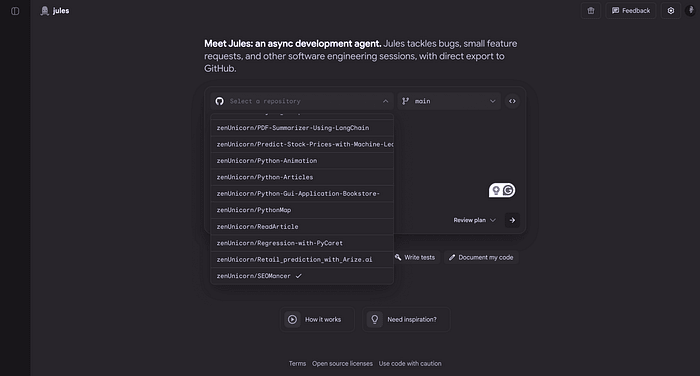Open the Open source licenses link
Viewport: 700px width, 376px height.
[x=342, y=363]
